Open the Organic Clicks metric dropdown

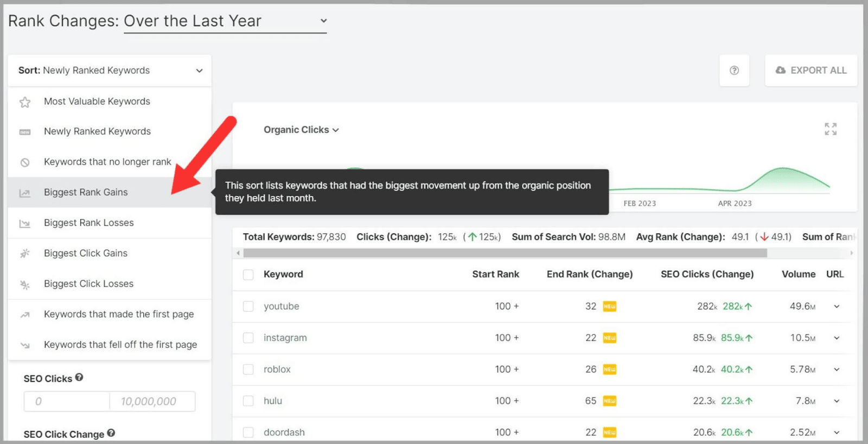(x=301, y=130)
